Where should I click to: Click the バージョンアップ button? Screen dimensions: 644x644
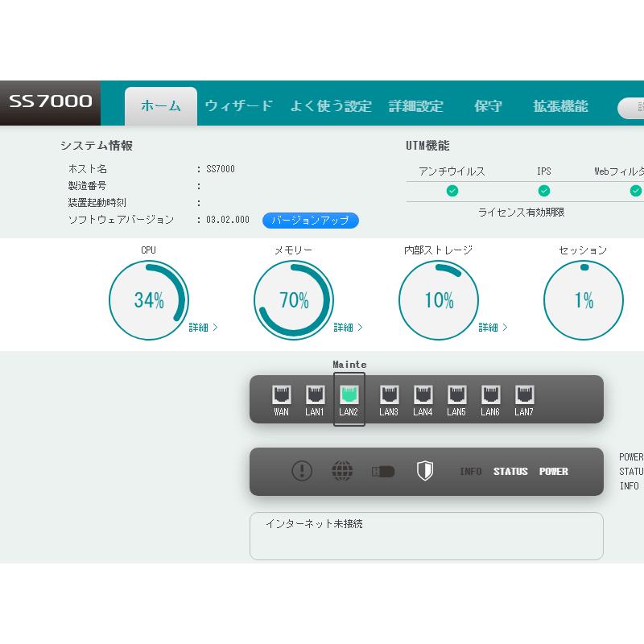[311, 221]
